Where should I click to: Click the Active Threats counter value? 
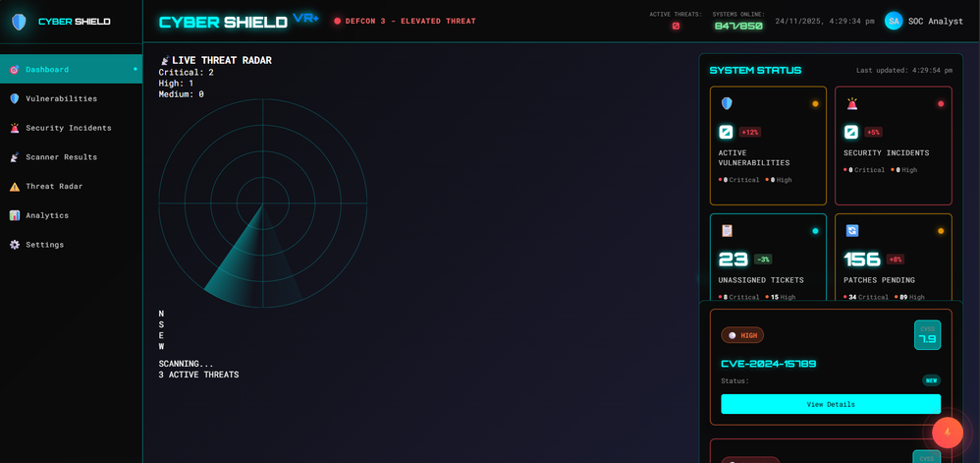(676, 27)
